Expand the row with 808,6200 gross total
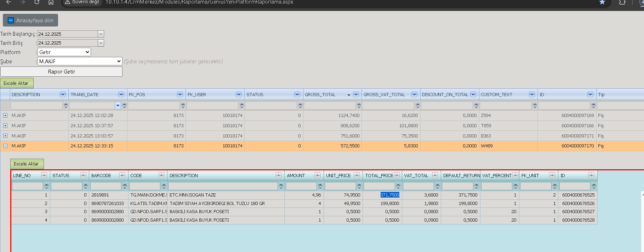This screenshot has height=252, width=644. [5, 126]
